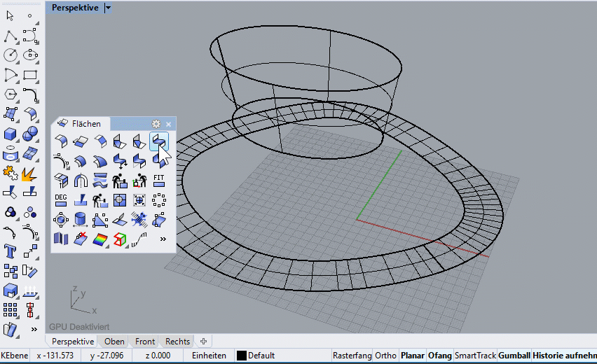Click the Show Edges red-green box icon
This screenshot has width=597, height=364.
point(120,239)
